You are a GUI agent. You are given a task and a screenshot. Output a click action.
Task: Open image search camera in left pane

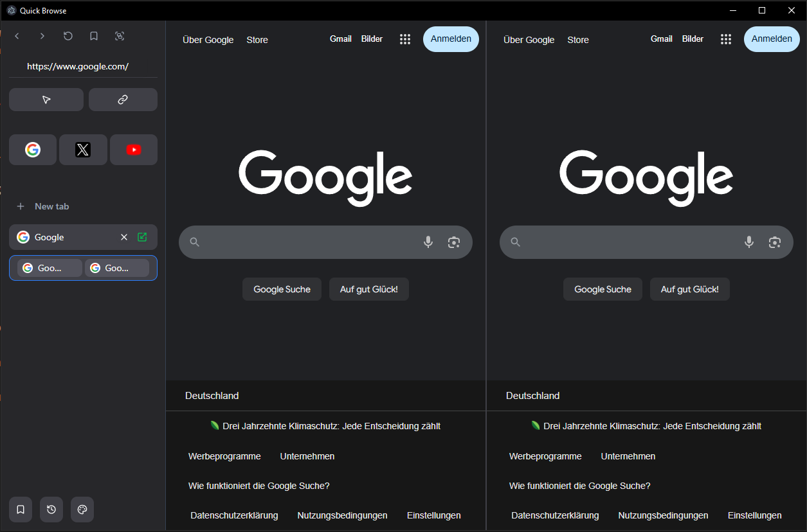[454, 242]
